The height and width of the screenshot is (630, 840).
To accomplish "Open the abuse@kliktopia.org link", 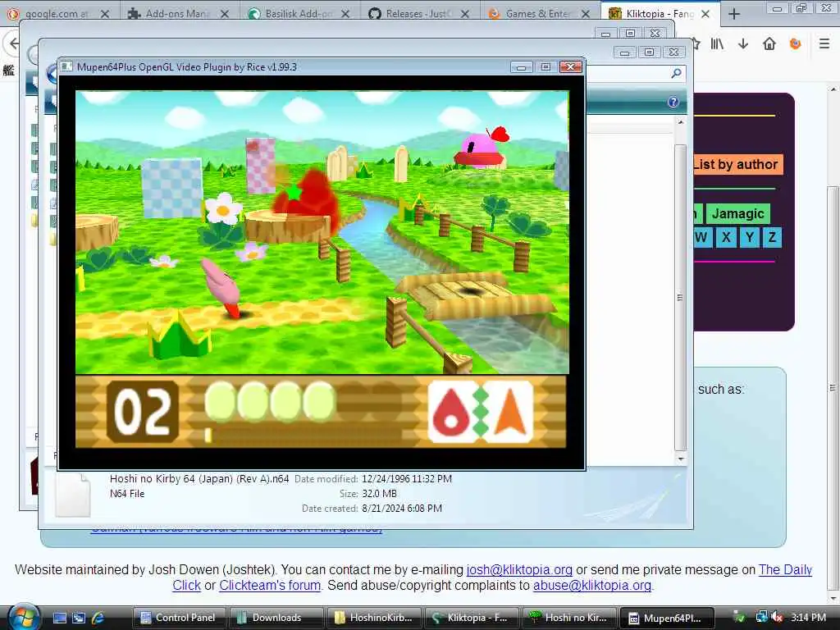I will 592,586.
